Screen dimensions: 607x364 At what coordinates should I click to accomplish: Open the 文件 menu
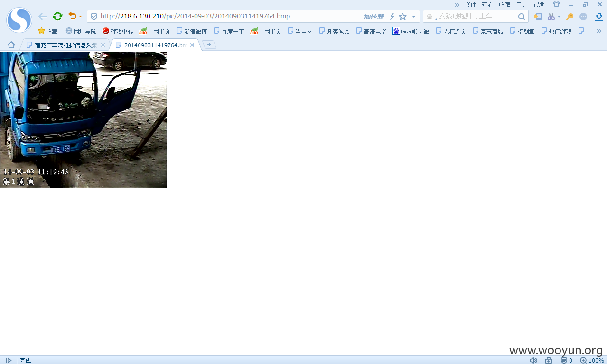[x=470, y=4]
